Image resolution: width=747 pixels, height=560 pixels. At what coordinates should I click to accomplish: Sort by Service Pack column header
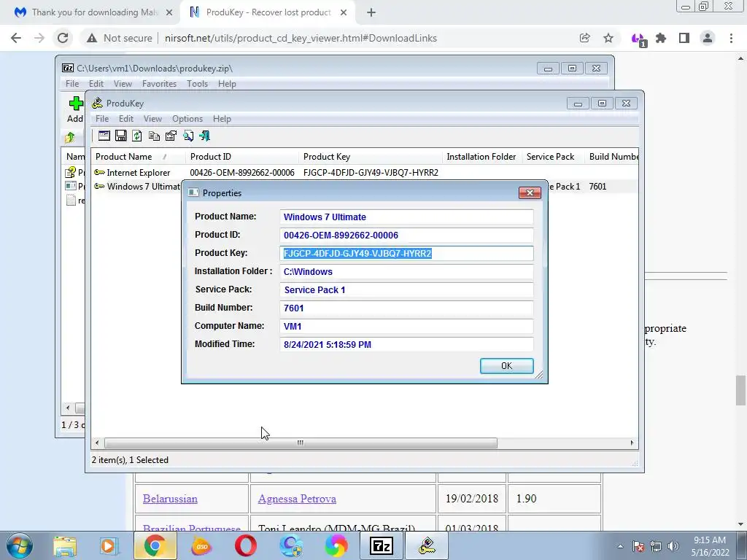tap(553, 157)
